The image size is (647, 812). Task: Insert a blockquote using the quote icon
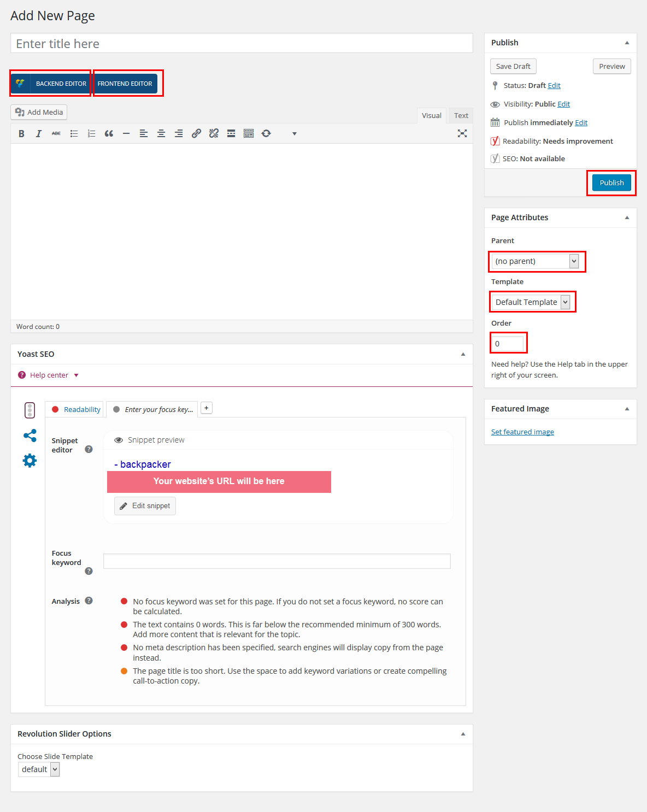click(109, 134)
